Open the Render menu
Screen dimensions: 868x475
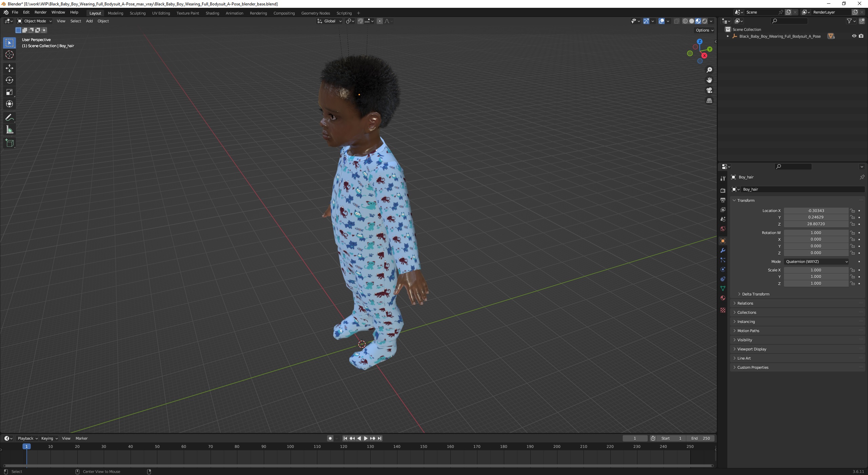pos(40,12)
